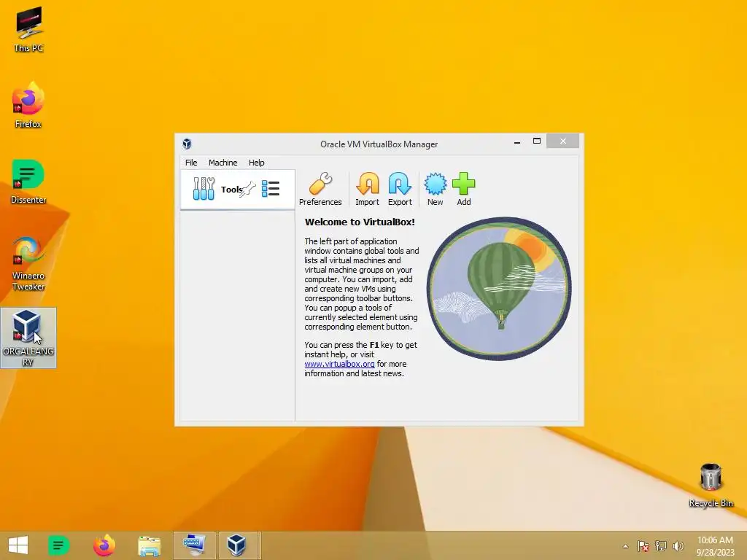Viewport: 747px width, 560px height.
Task: Follow the www.virtualbox.org link
Action: tap(339, 364)
